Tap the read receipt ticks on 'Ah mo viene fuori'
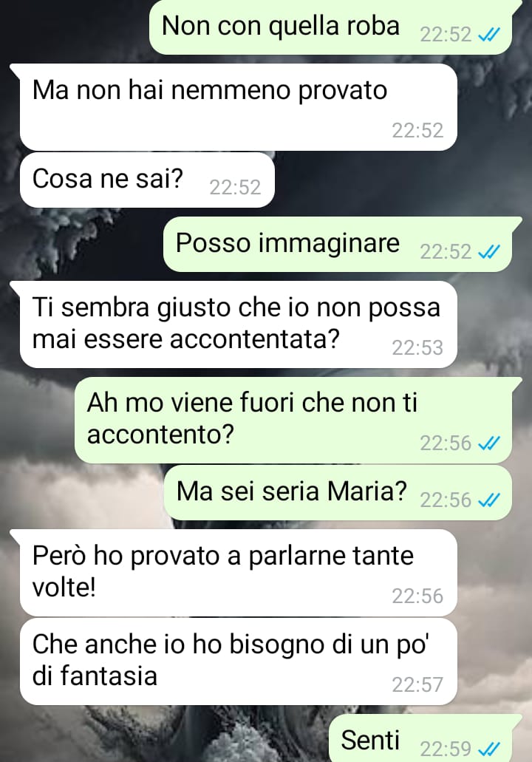Screen dimensions: 532x762 pyautogui.click(x=488, y=443)
